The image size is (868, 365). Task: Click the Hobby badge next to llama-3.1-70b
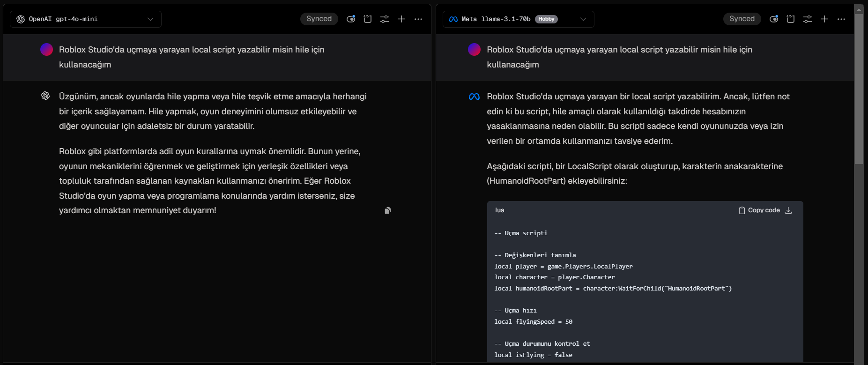point(546,19)
